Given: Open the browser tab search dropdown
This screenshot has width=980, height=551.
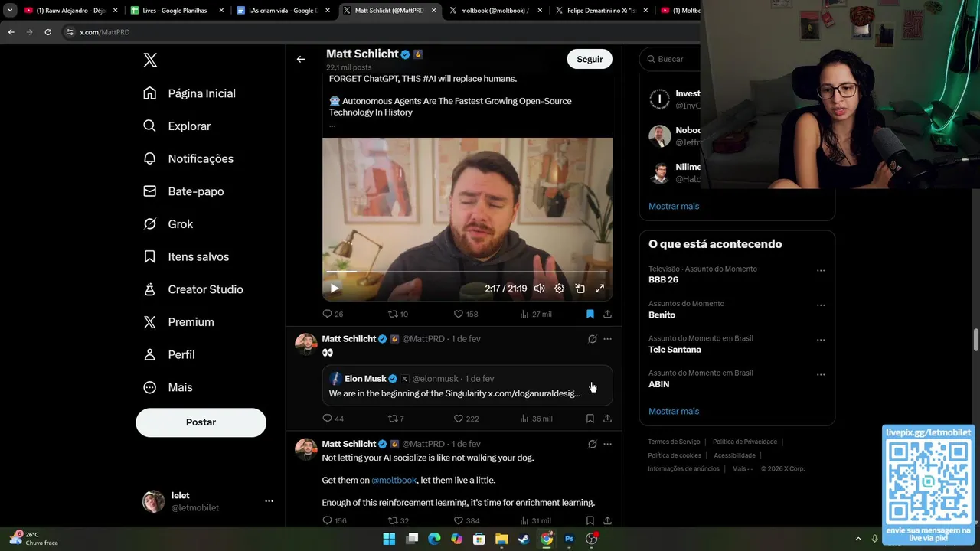Looking at the screenshot, I should point(10,11).
